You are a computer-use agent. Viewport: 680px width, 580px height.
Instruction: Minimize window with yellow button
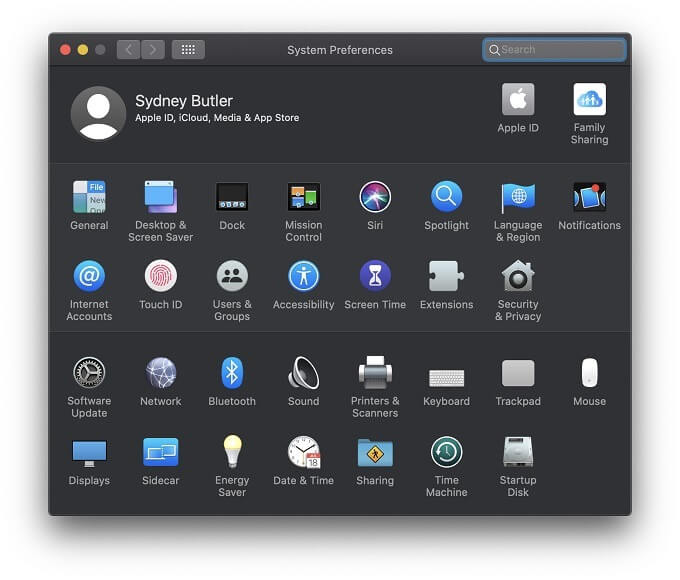coord(83,50)
